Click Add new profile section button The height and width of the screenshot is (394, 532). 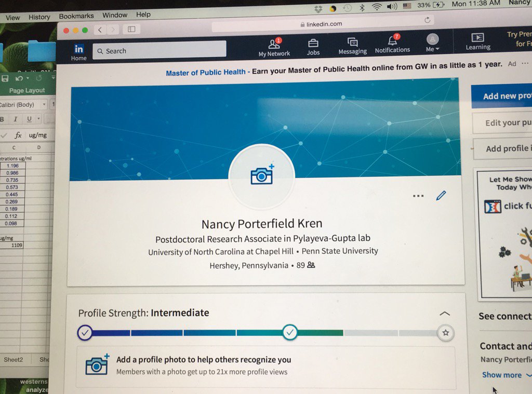502,96
